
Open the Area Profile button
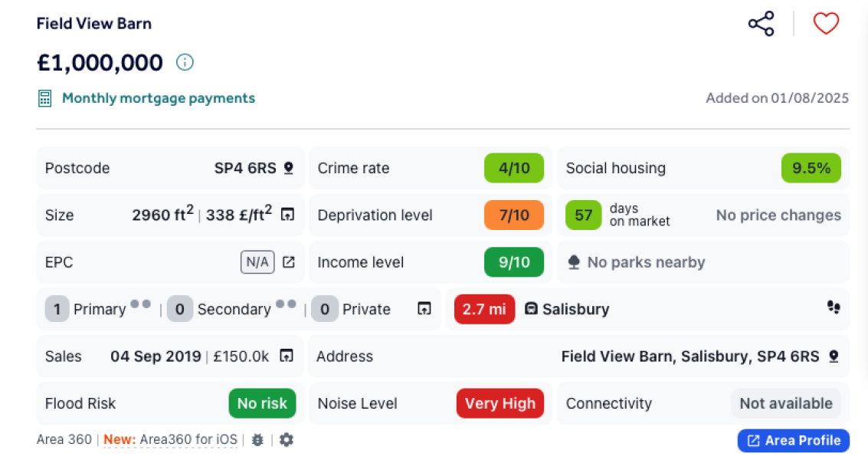tap(793, 440)
